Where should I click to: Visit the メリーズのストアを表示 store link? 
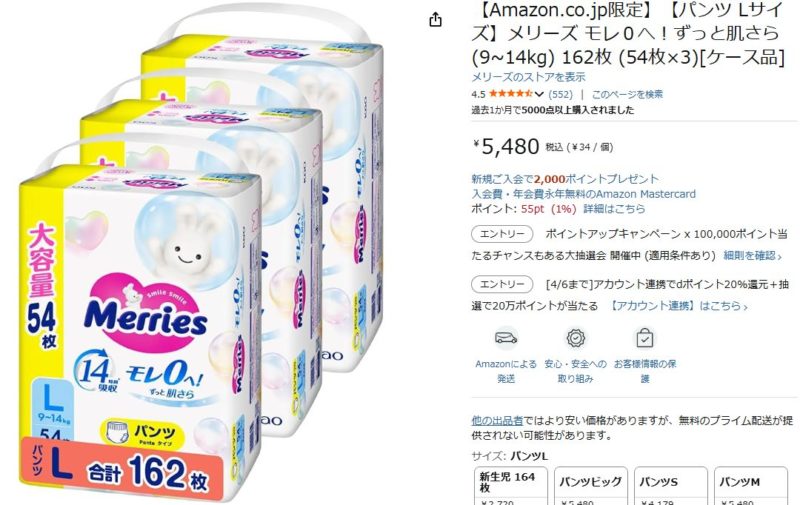pyautogui.click(x=528, y=77)
